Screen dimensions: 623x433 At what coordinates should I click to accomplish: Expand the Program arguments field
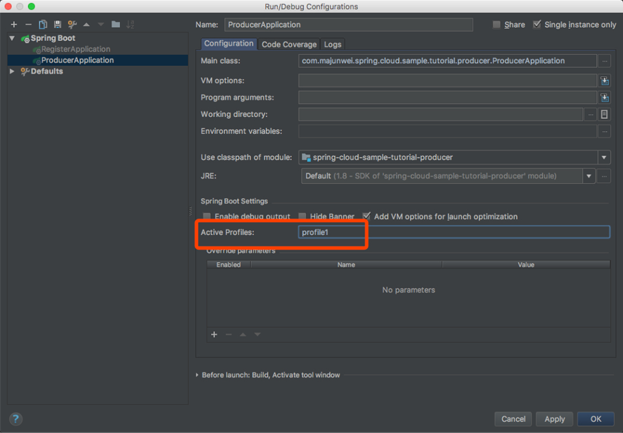click(x=604, y=98)
